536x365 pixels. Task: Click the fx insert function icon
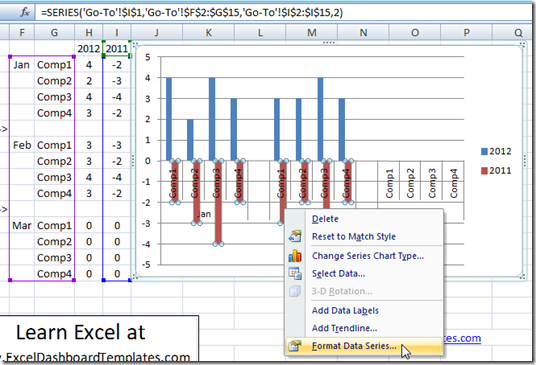click(x=25, y=12)
